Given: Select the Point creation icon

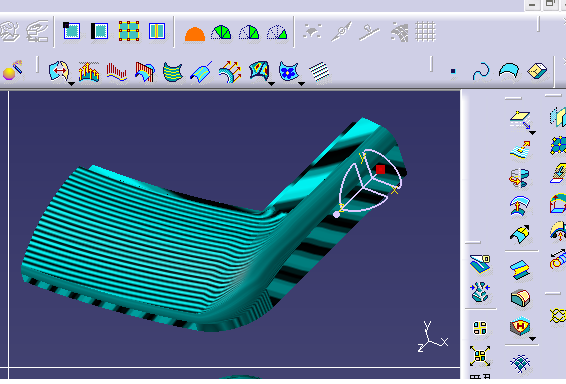Looking at the screenshot, I should pos(453,71).
